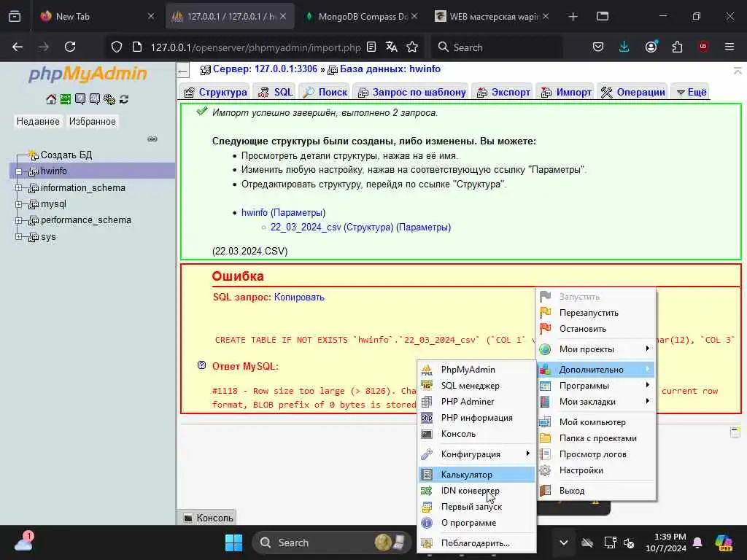Collapse the page header with the top-right arrow
This screenshot has width=747, height=560.
(x=738, y=71)
